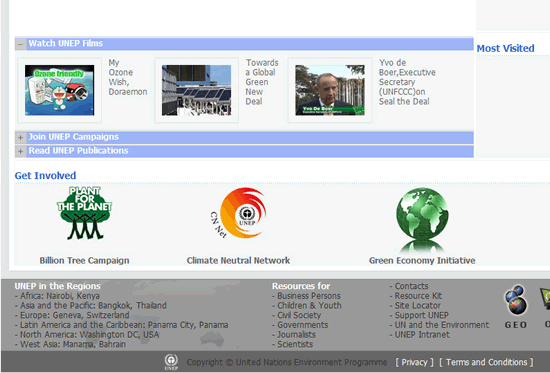550x373 pixels.
Task: Open the Terms and Conditions link
Action: [486, 362]
